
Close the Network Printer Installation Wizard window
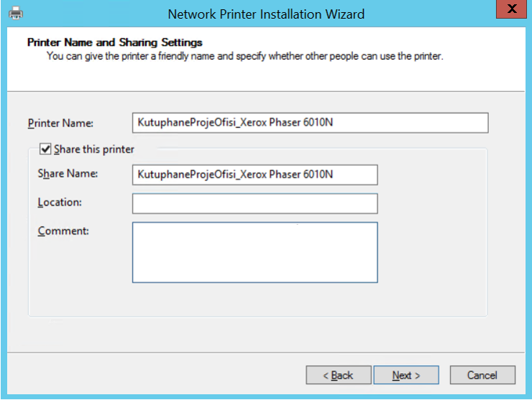pyautogui.click(x=510, y=9)
